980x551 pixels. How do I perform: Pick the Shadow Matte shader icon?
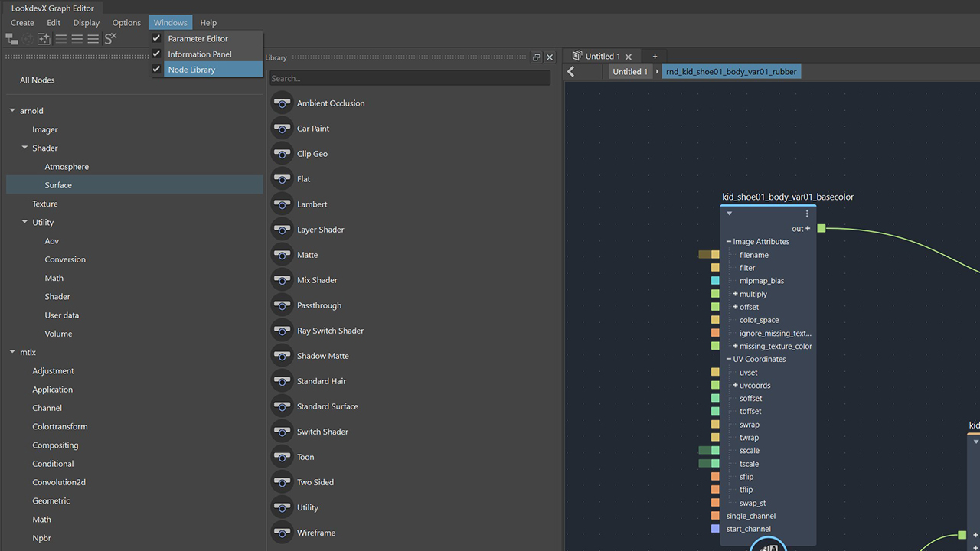point(283,356)
